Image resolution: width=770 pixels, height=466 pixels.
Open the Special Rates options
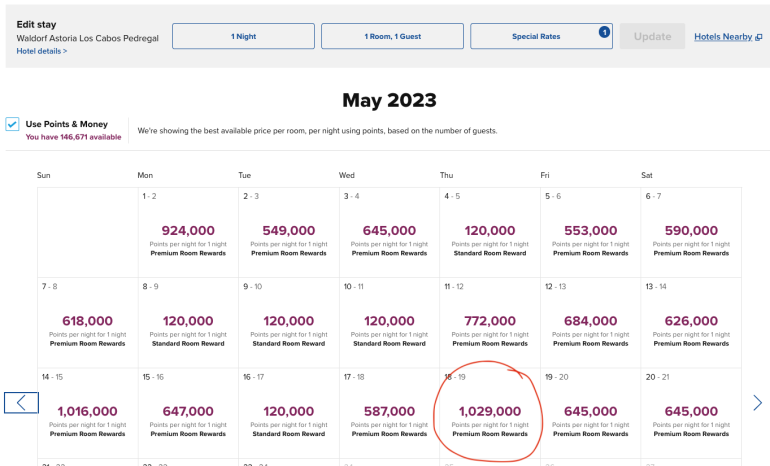(x=535, y=36)
